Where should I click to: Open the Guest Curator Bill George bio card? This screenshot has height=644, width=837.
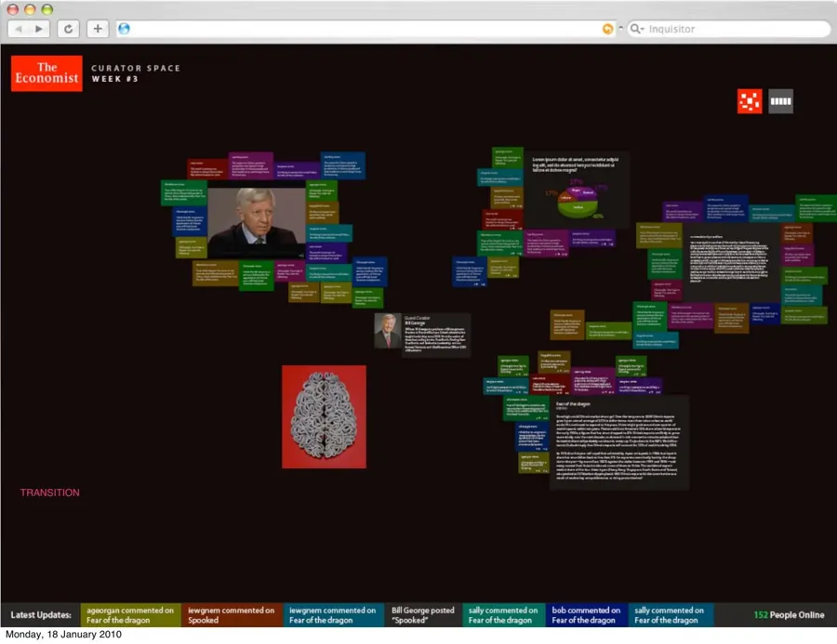click(435, 335)
